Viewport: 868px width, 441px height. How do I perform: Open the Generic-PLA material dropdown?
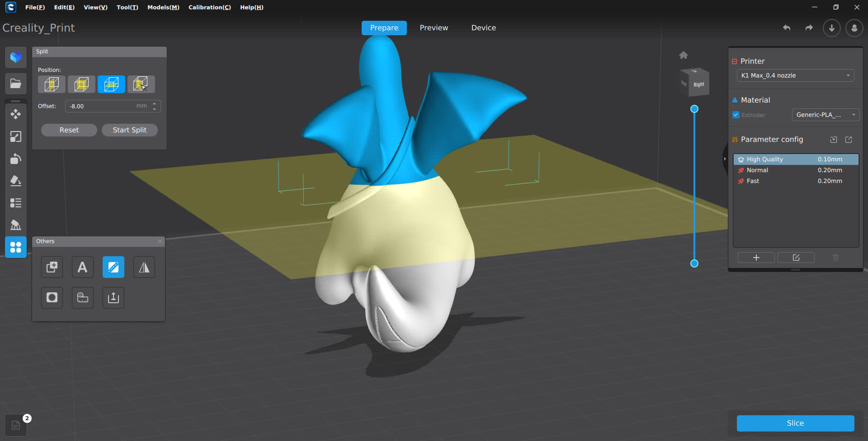coord(825,115)
